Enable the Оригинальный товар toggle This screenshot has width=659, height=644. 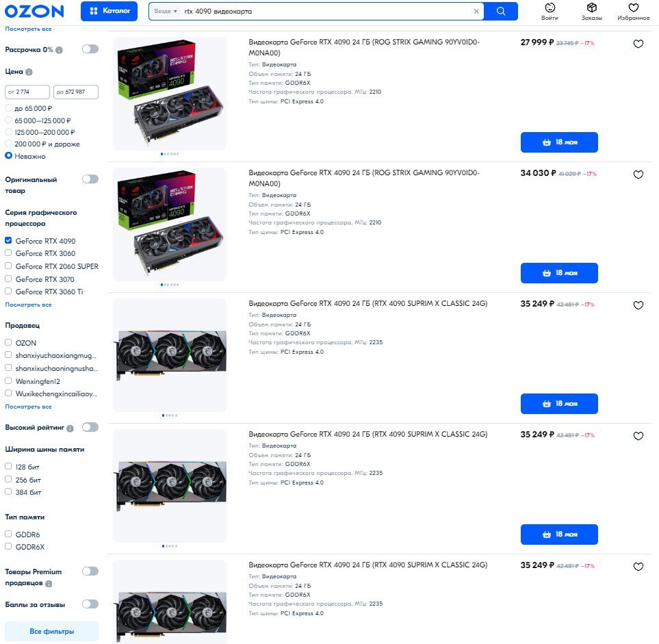[90, 179]
